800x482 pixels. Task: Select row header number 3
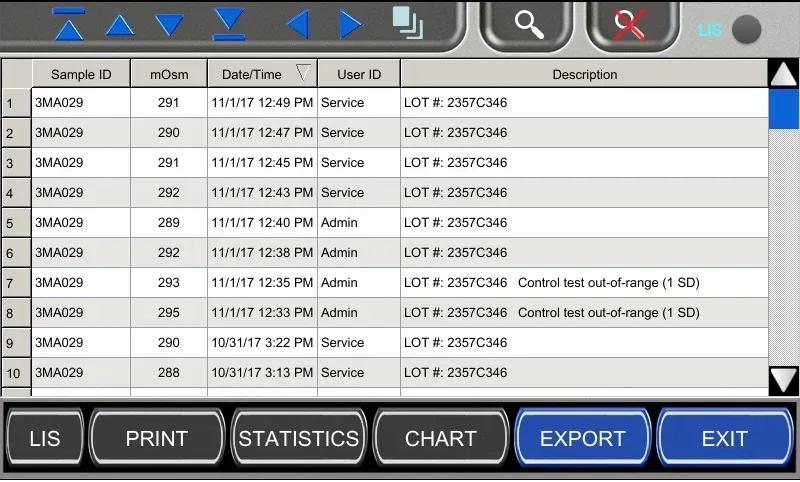click(x=16, y=163)
